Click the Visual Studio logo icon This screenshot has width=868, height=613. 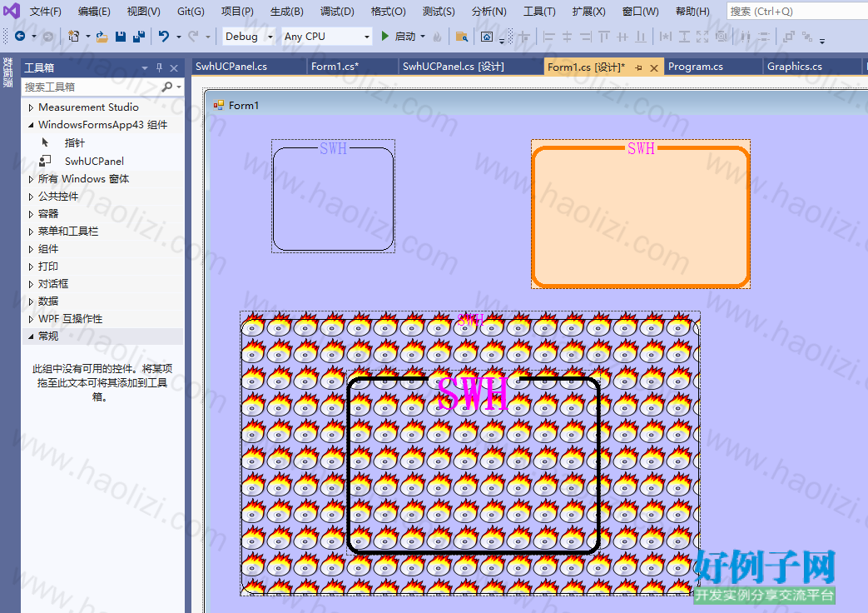pyautogui.click(x=12, y=11)
